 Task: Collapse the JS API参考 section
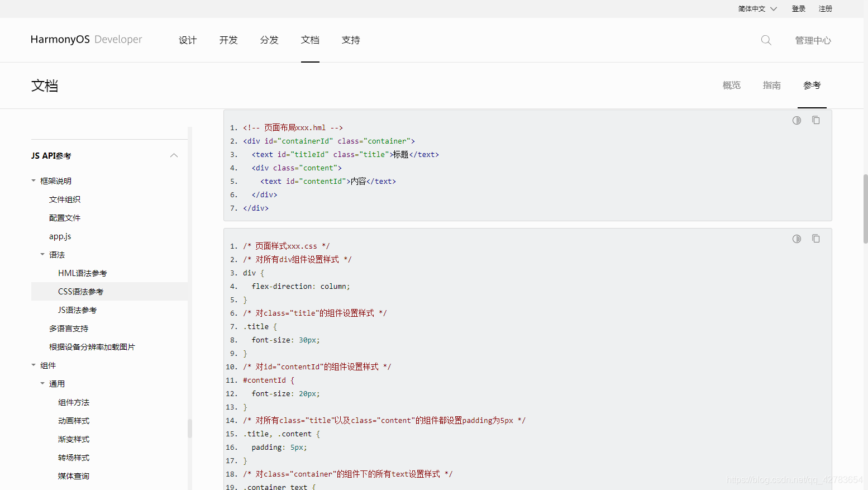tap(174, 155)
